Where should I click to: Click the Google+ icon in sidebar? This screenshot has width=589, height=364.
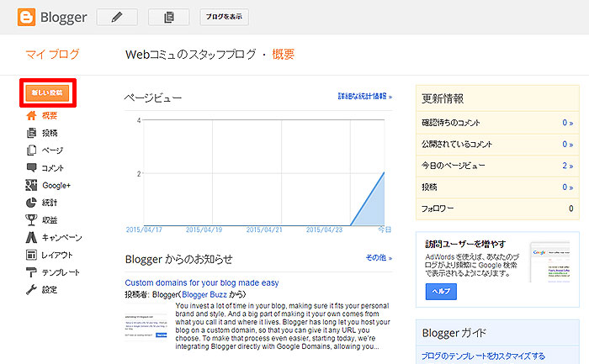coord(31,185)
